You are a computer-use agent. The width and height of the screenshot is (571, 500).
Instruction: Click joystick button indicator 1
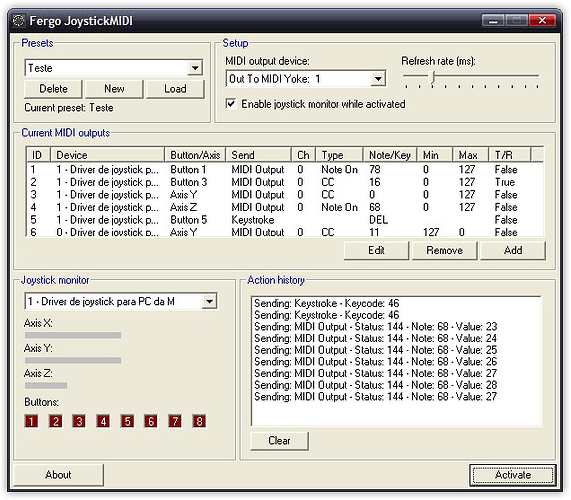pos(31,421)
